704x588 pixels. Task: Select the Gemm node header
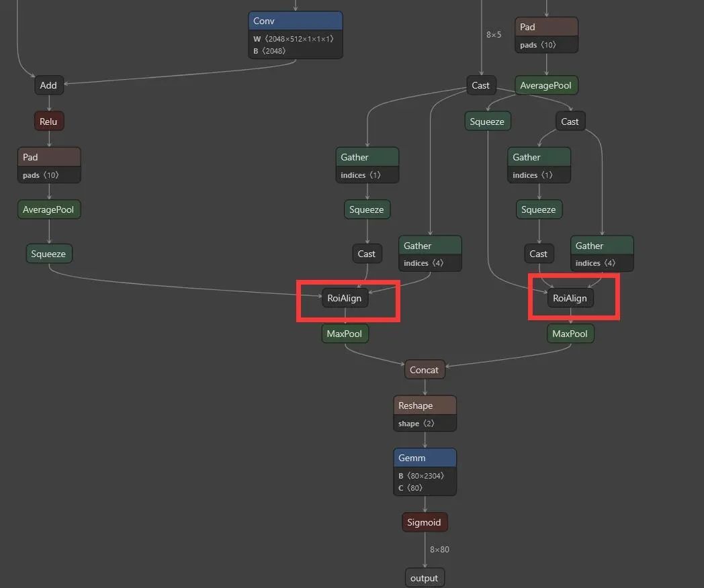pos(425,458)
